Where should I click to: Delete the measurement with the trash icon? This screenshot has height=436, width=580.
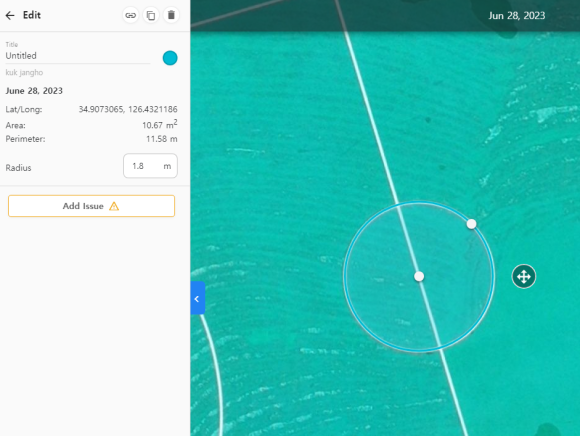171,15
